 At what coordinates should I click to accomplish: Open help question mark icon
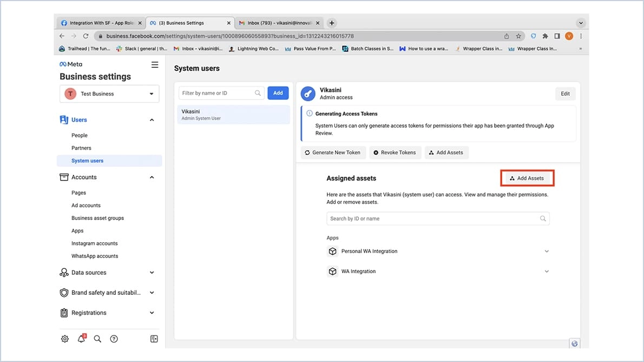pyautogui.click(x=114, y=339)
